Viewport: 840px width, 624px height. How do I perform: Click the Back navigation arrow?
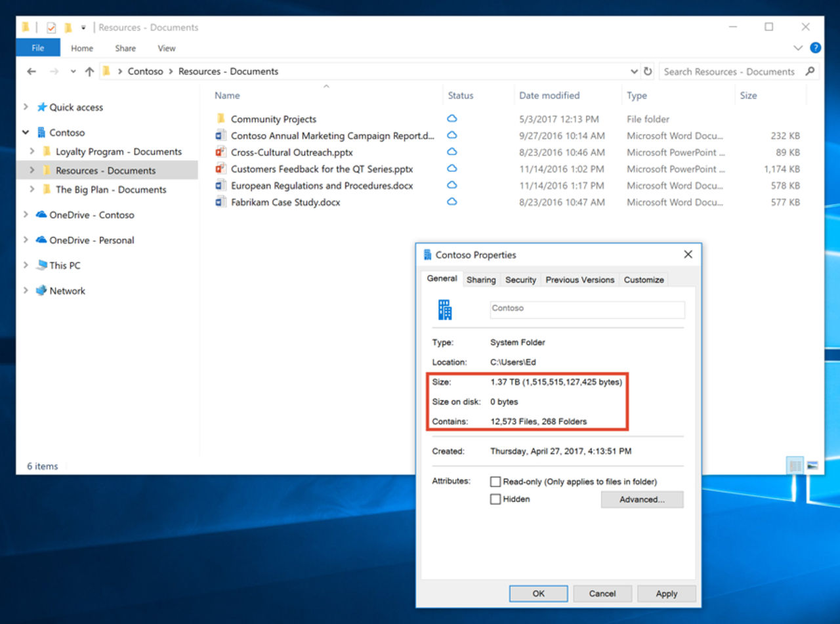[31, 72]
